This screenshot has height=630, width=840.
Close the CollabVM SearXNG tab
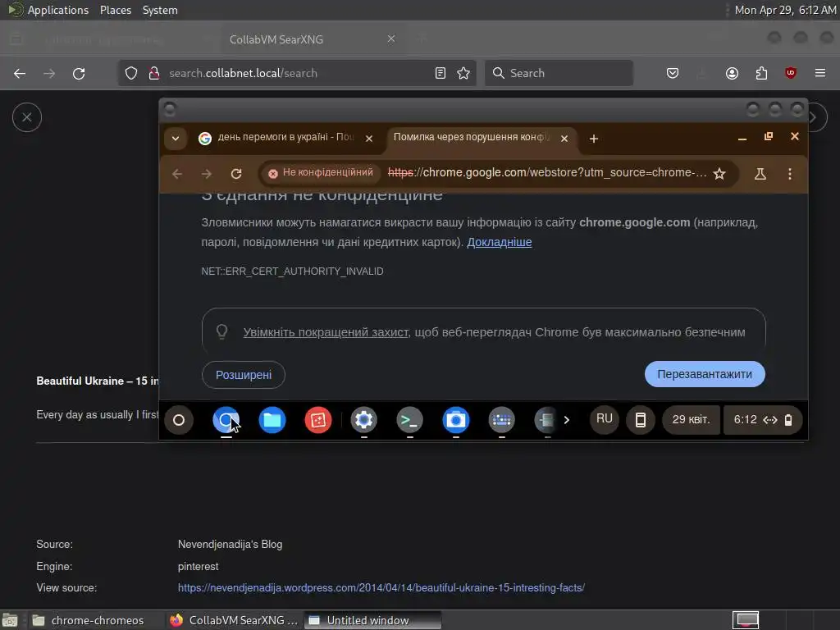click(x=391, y=39)
